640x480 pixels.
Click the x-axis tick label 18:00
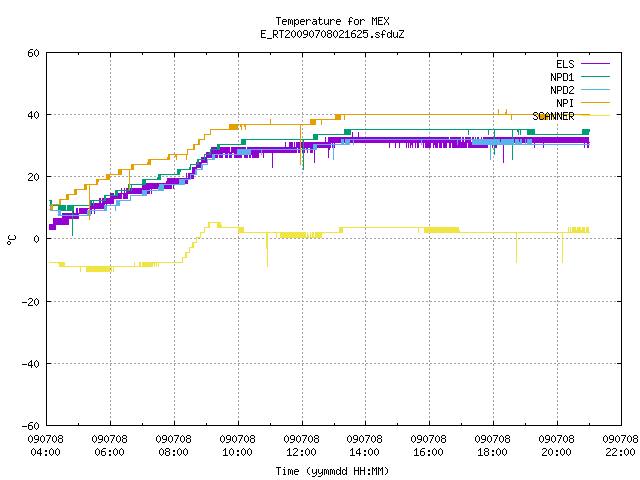(x=492, y=452)
